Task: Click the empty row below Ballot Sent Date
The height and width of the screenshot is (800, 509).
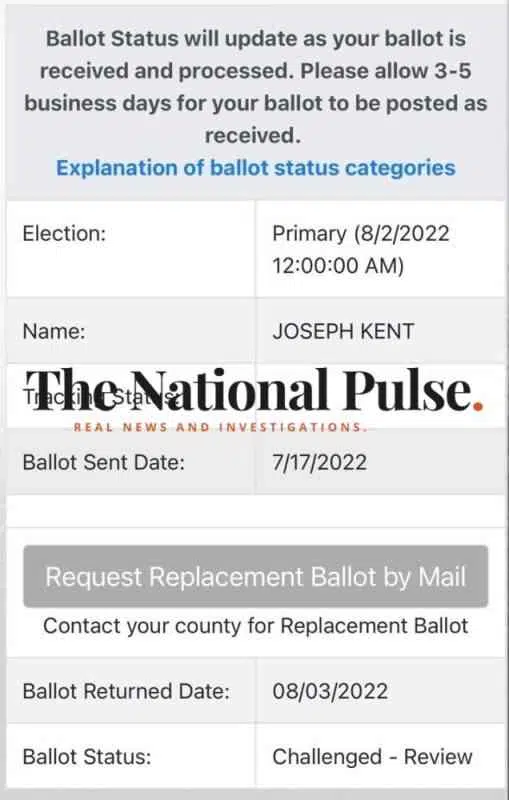Action: [x=256, y=511]
